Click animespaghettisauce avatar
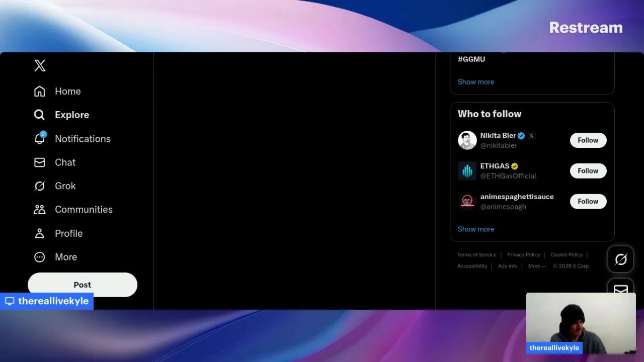The image size is (644, 362). pyautogui.click(x=467, y=201)
